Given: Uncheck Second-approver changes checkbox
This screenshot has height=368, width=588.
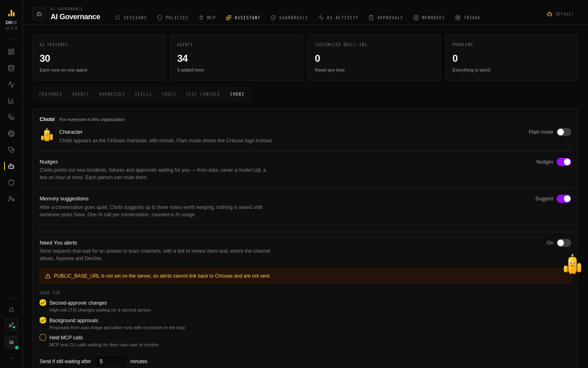Looking at the screenshot, I should (43, 303).
